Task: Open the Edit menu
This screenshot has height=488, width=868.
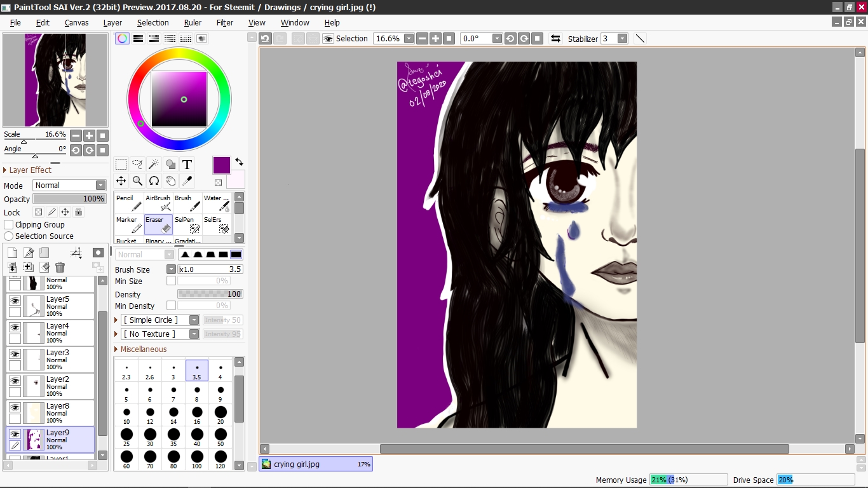Action: 43,22
